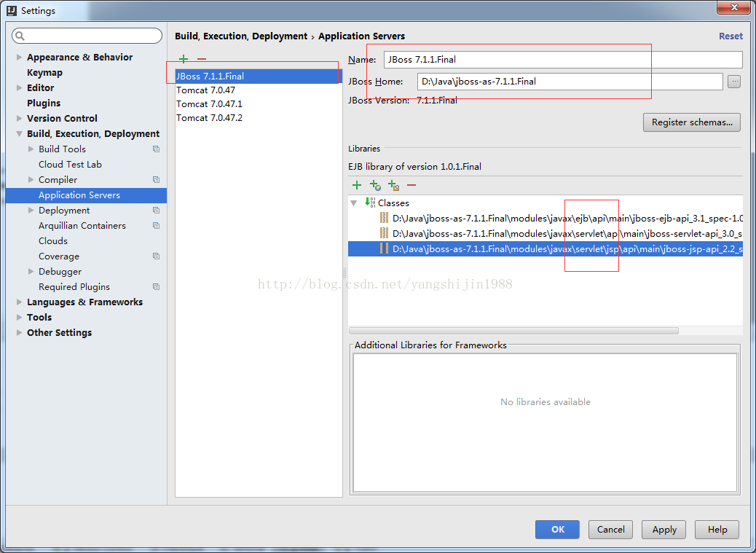
Task: Click the Build Tools project-level icon
Action: coord(156,149)
